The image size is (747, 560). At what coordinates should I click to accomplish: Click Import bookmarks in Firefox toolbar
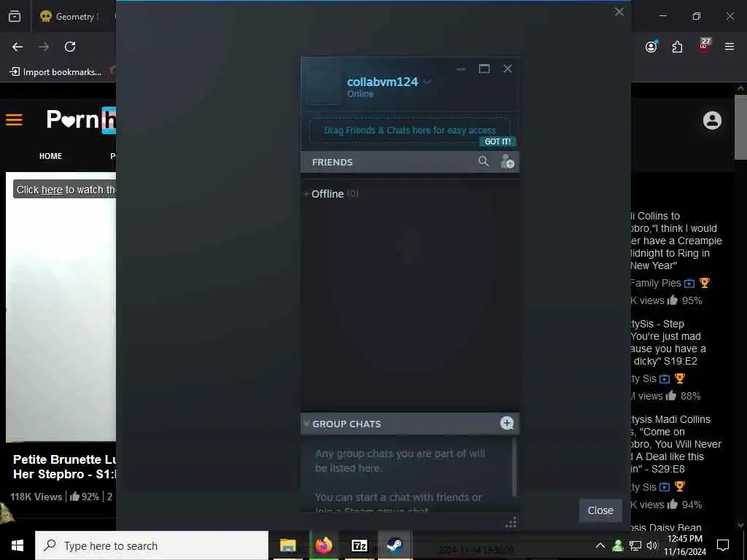55,72
